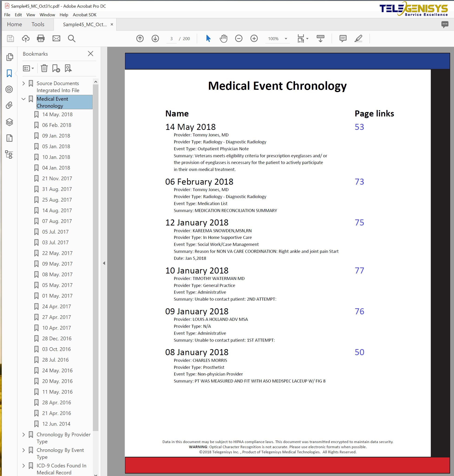
Task: Open the bookmarks options dropdown menu
Action: click(28, 68)
